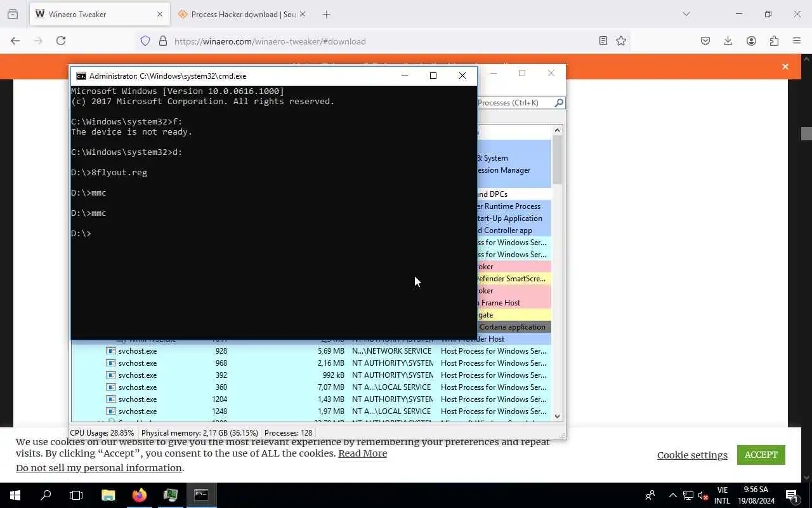Open a new Firefox tab
Image resolution: width=812 pixels, height=508 pixels.
[x=326, y=14]
